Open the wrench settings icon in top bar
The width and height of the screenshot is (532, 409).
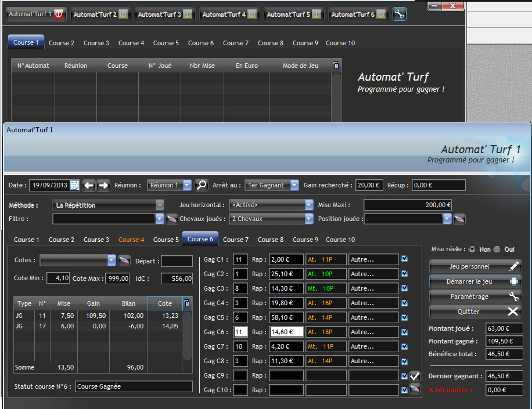(399, 15)
